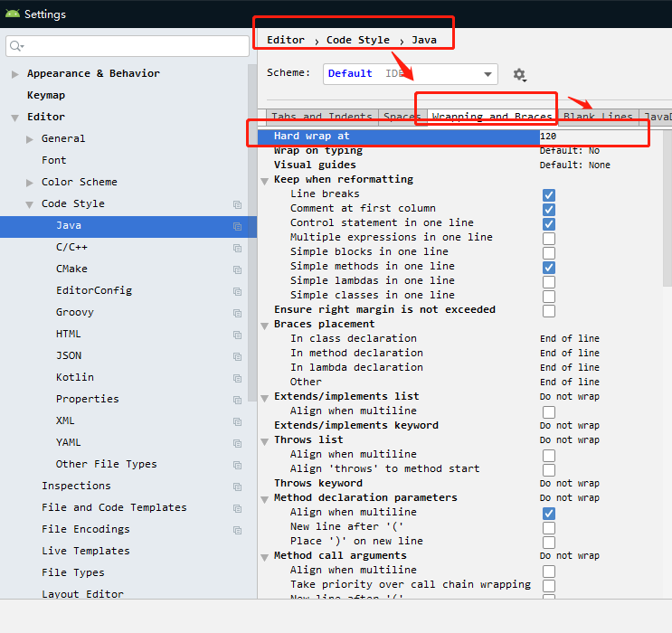Image resolution: width=672 pixels, height=633 pixels.
Task: Click the copy icon beside Code Style
Action: tap(237, 204)
